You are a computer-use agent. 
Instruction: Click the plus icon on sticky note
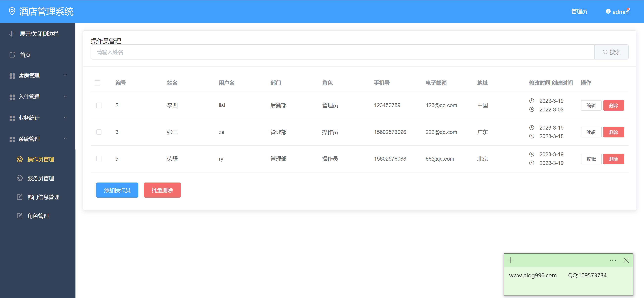click(511, 260)
